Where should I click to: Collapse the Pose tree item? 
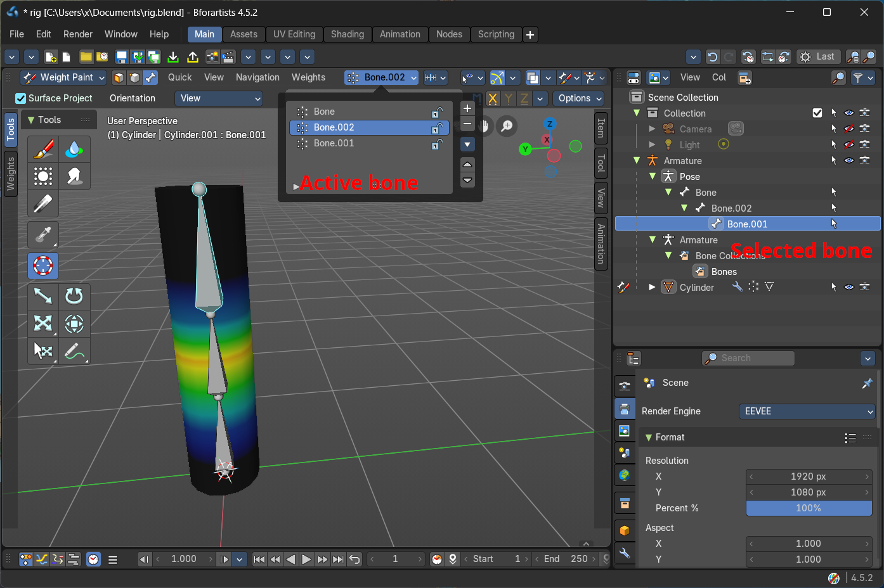pyautogui.click(x=653, y=176)
